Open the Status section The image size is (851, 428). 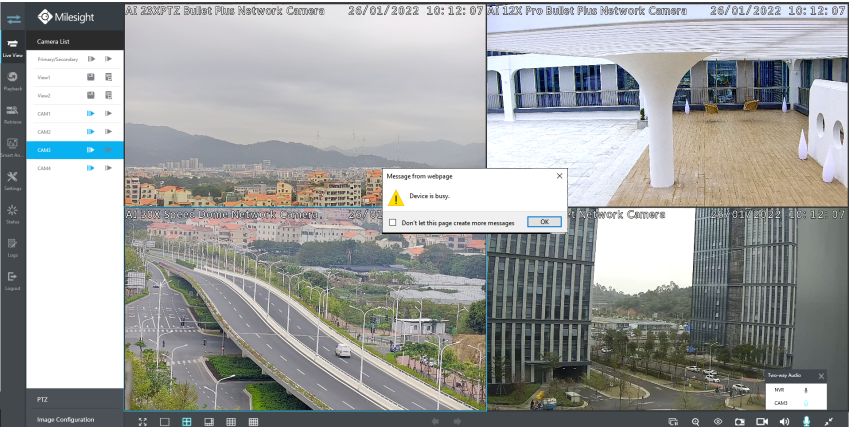pyautogui.click(x=12, y=214)
